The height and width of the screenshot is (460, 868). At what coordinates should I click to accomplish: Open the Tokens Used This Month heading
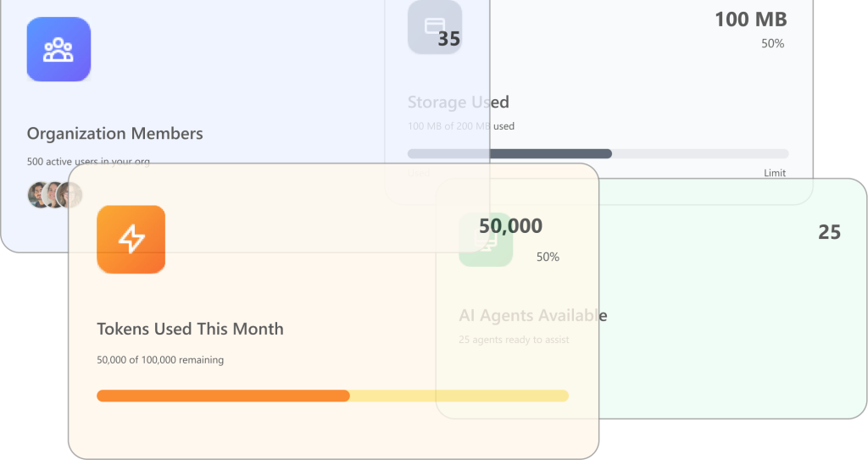tap(190, 329)
